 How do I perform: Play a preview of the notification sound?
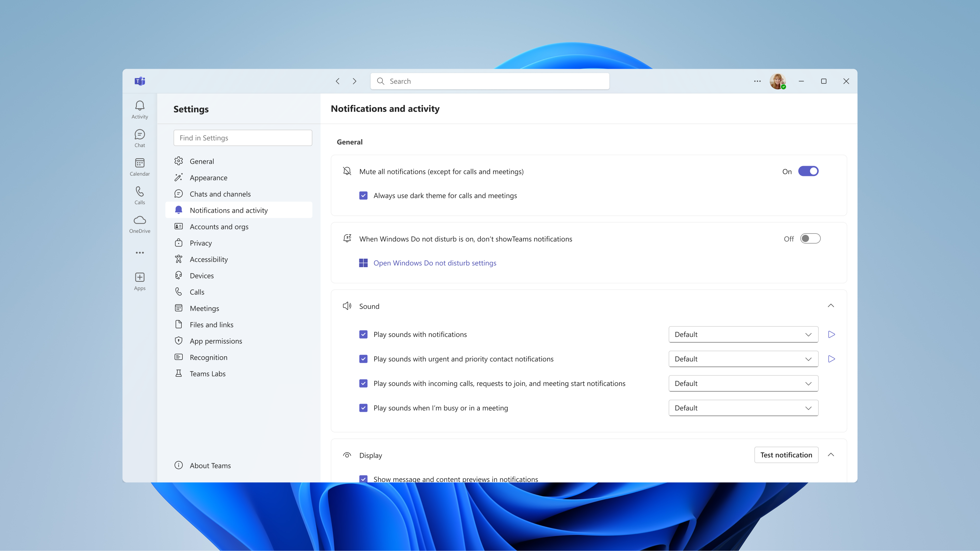click(832, 334)
